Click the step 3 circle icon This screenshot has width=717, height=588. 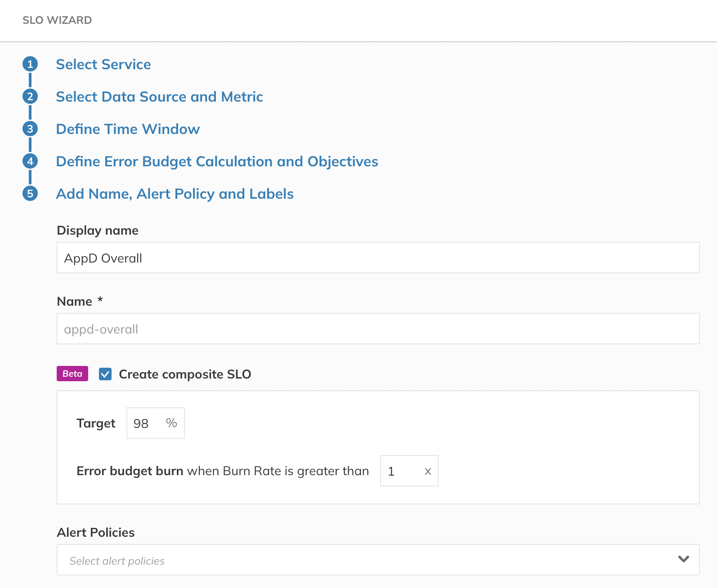[30, 129]
